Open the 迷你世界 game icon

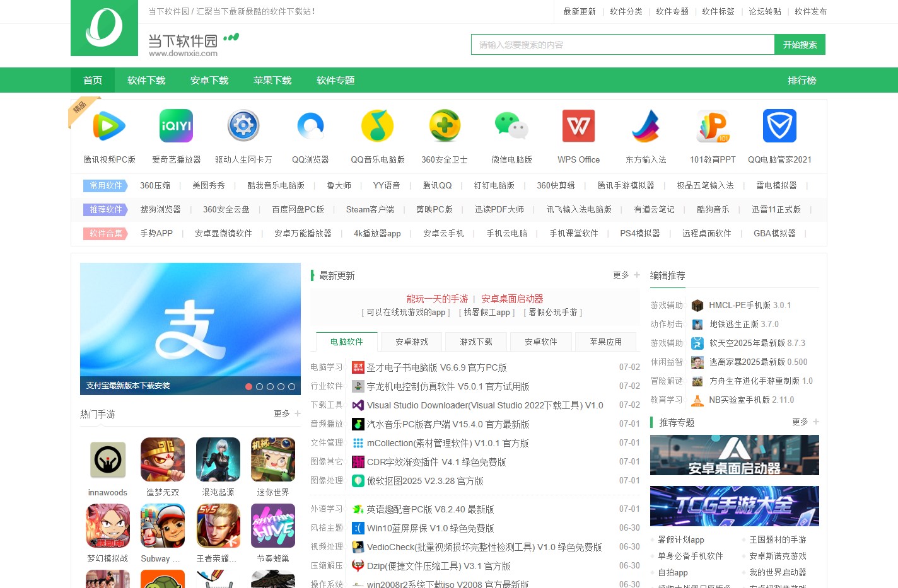click(273, 459)
